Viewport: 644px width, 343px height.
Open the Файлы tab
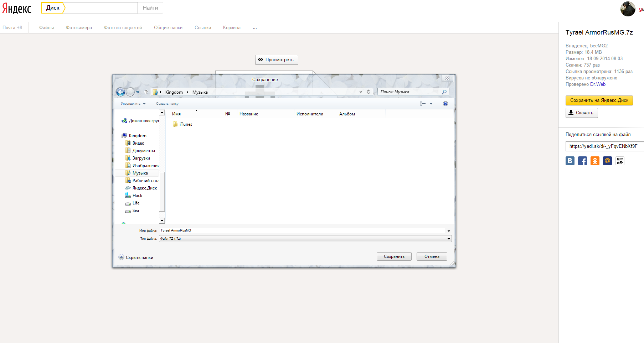click(x=47, y=28)
